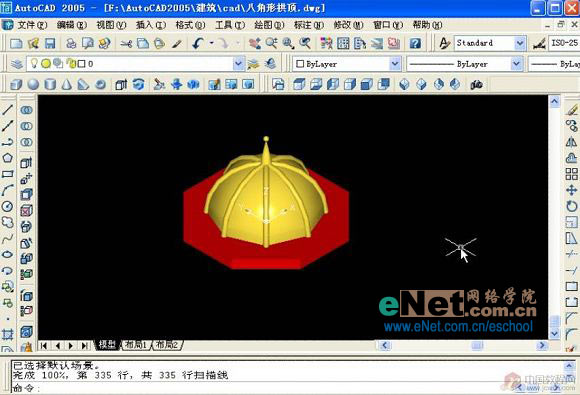Select the Polygon draw tool
The width and height of the screenshot is (580, 395).
click(x=8, y=158)
